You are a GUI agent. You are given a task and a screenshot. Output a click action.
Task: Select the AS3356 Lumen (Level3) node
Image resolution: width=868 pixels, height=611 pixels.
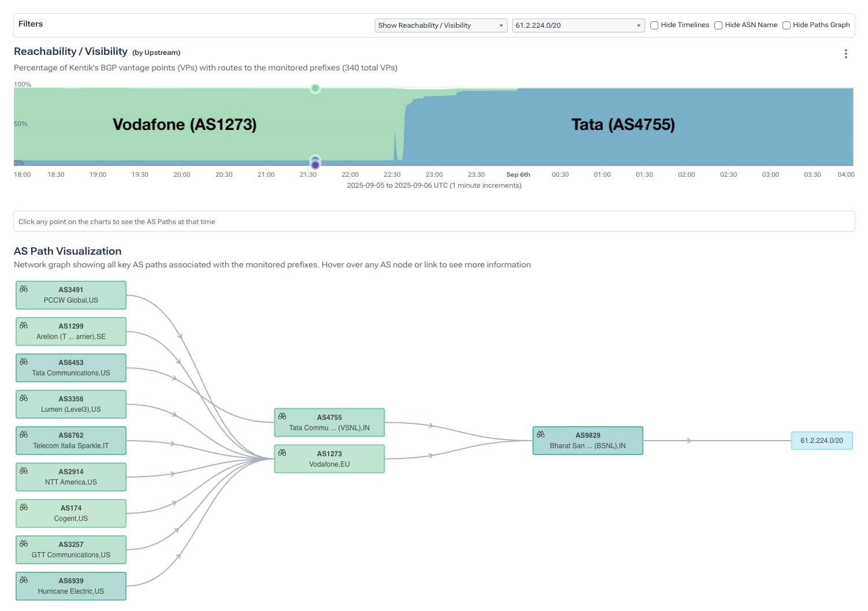point(71,404)
